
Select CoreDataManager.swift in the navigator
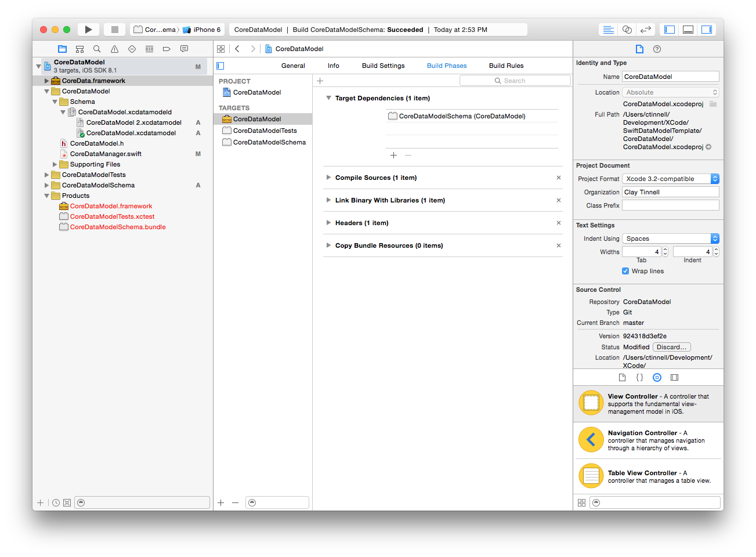(106, 154)
